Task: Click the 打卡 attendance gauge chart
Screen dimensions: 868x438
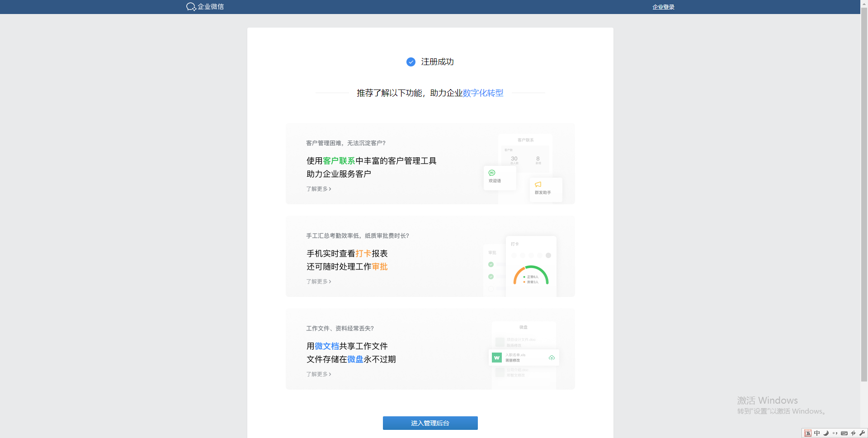Action: 531,275
